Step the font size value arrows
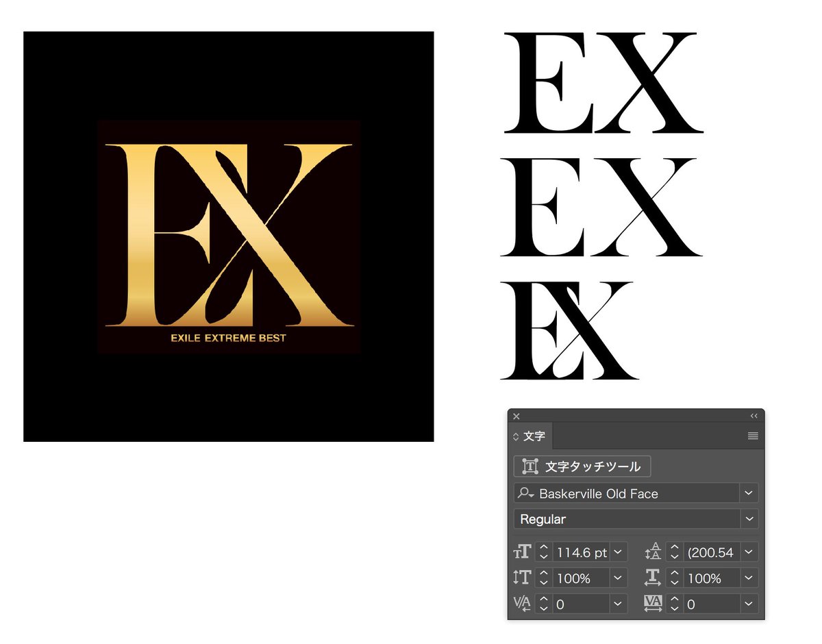Screen dimensions: 822x644 544,552
